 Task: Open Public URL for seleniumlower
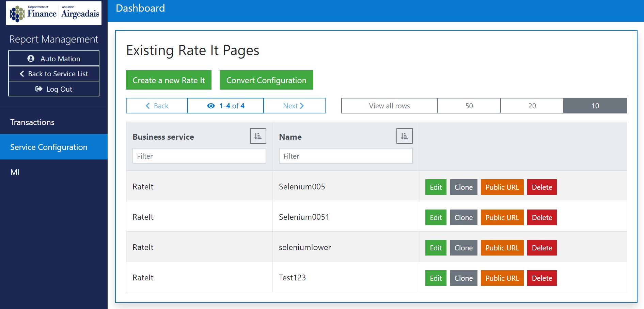pyautogui.click(x=502, y=248)
